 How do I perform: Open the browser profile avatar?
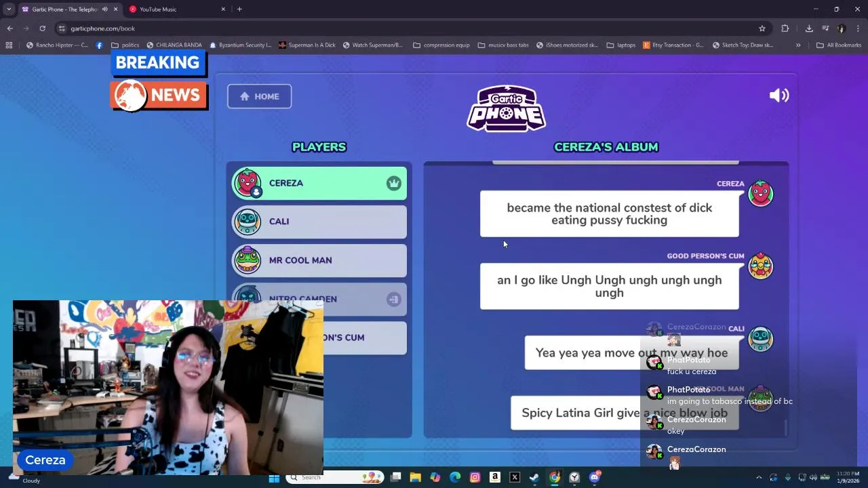(842, 28)
